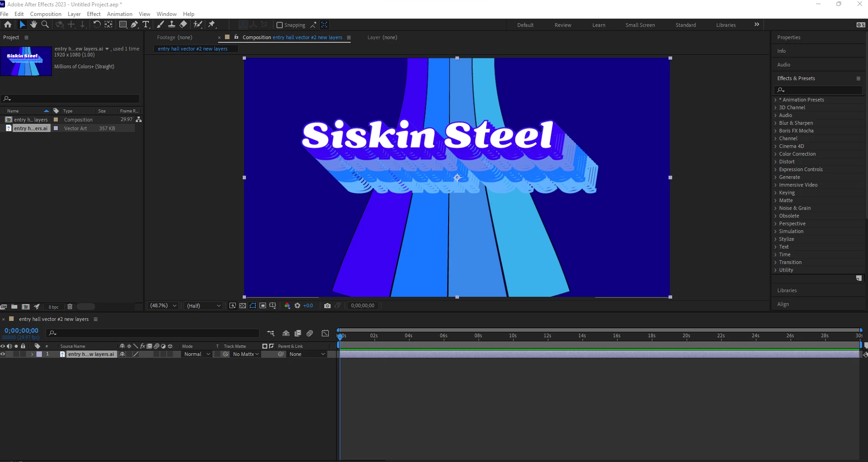Click the label color swatch of layer 1

39,354
